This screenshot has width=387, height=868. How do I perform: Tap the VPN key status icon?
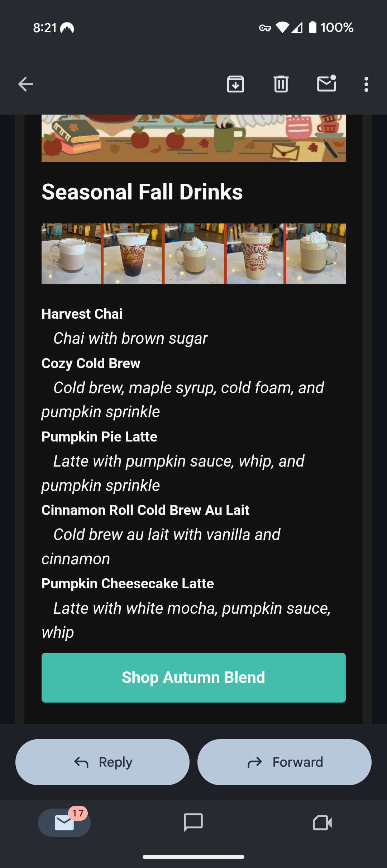click(x=265, y=28)
